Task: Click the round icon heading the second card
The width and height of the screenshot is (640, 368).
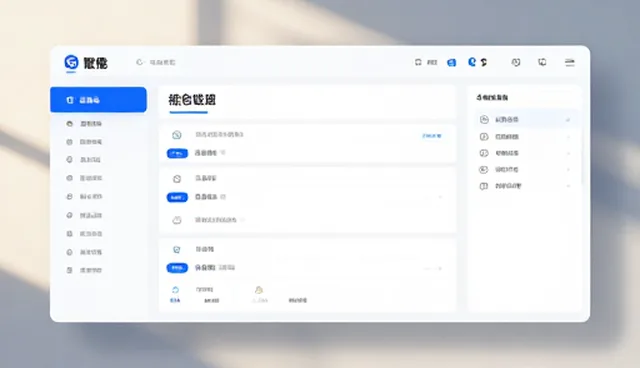Action: point(177,179)
